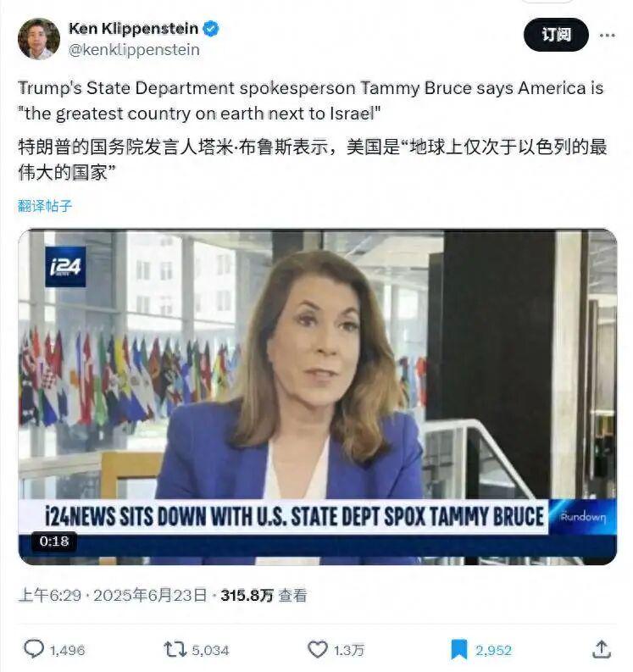The height and width of the screenshot is (672, 633).
Task: Open replies via the comment bubble icon
Action: [33, 649]
